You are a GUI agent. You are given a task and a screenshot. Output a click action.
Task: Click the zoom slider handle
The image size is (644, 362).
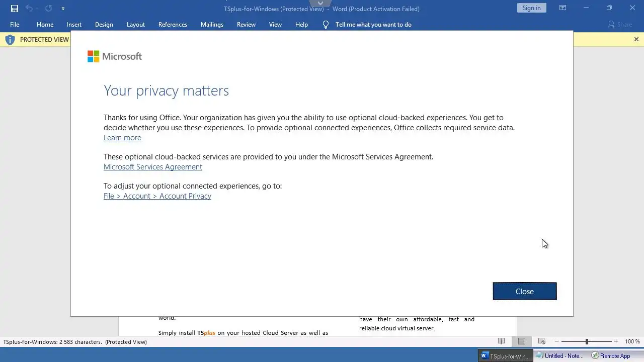587,341
